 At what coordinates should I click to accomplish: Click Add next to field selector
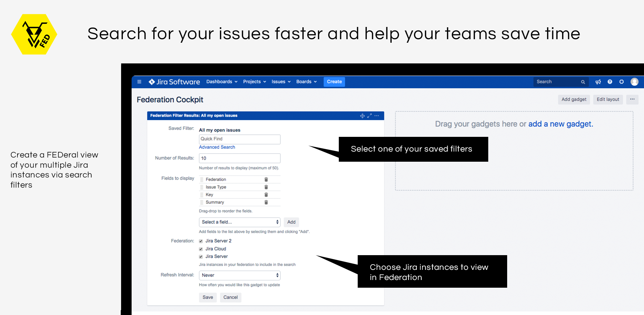click(x=292, y=222)
